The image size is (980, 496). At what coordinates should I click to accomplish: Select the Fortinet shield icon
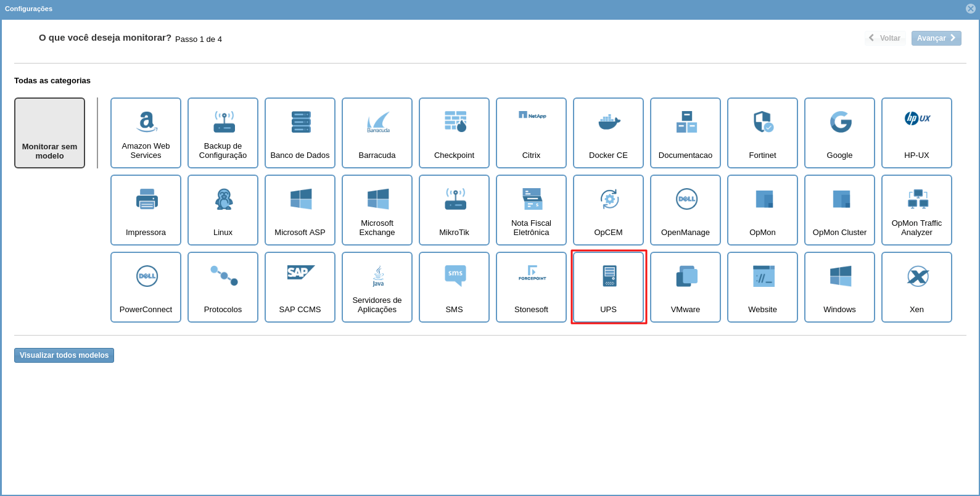pyautogui.click(x=764, y=122)
